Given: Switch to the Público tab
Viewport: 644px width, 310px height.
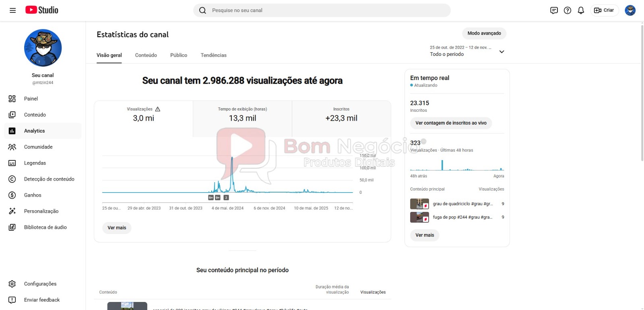Looking at the screenshot, I should [x=179, y=55].
